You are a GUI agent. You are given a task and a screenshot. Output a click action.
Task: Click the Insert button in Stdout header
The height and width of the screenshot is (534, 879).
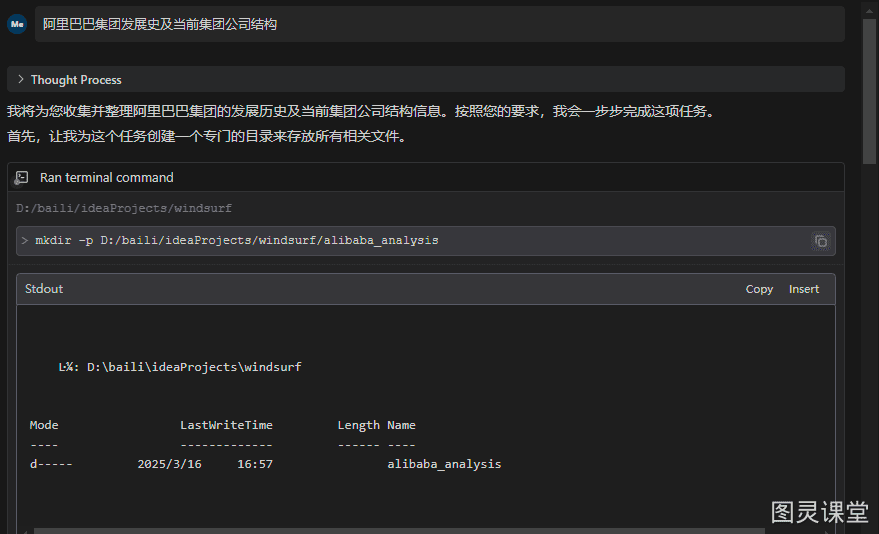[804, 289]
